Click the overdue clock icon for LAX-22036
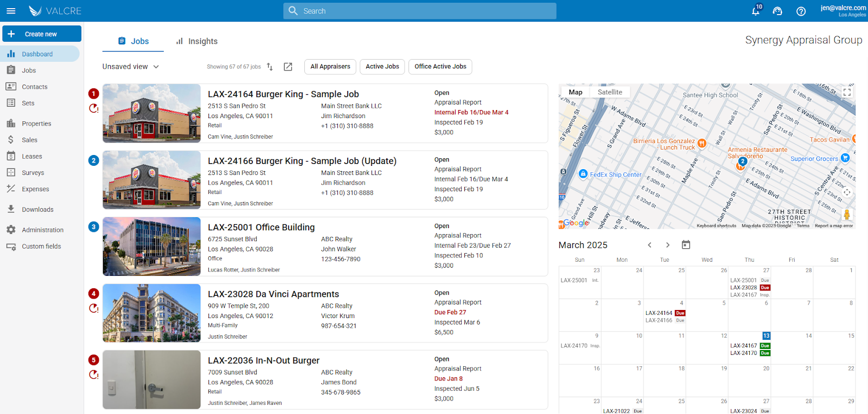Viewport: 868px width, 414px height. (94, 374)
